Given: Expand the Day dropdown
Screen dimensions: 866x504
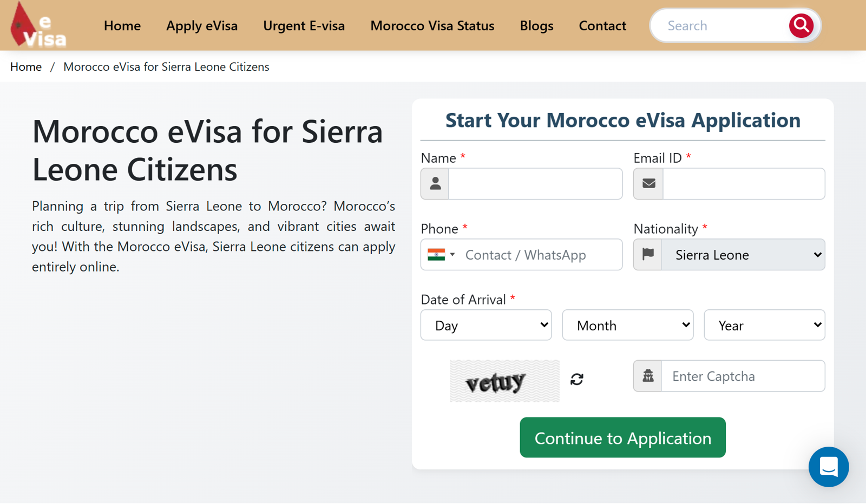Looking at the screenshot, I should click(x=486, y=325).
